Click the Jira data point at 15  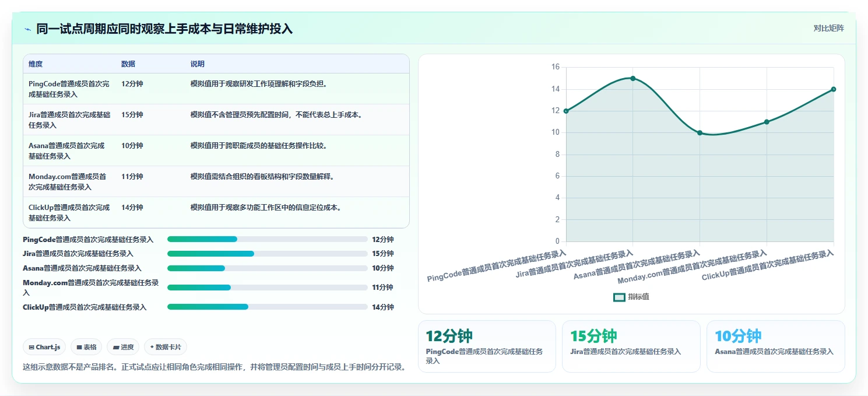633,78
